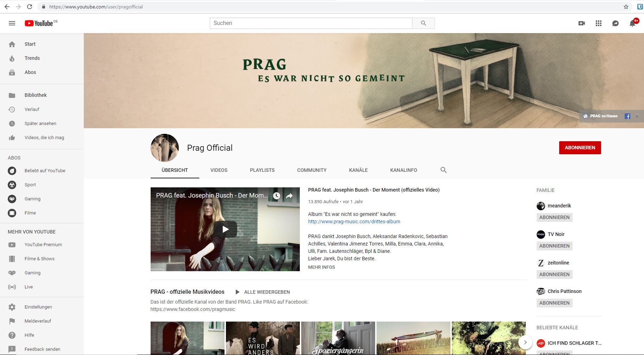Image resolution: width=644 pixels, height=355 pixels.
Task: Open the YouTube apps grid
Action: (599, 23)
